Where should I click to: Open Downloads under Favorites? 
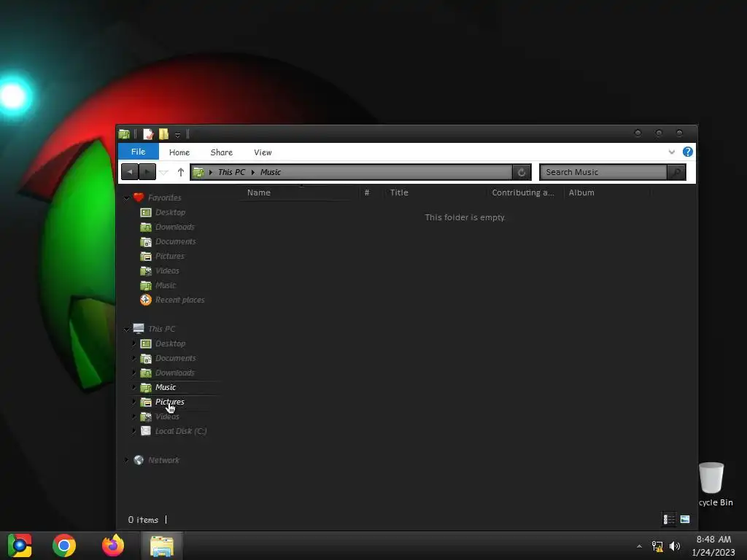[175, 227]
